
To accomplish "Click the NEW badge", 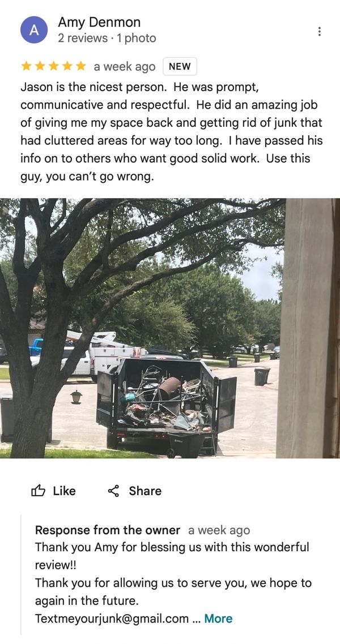I will [180, 67].
